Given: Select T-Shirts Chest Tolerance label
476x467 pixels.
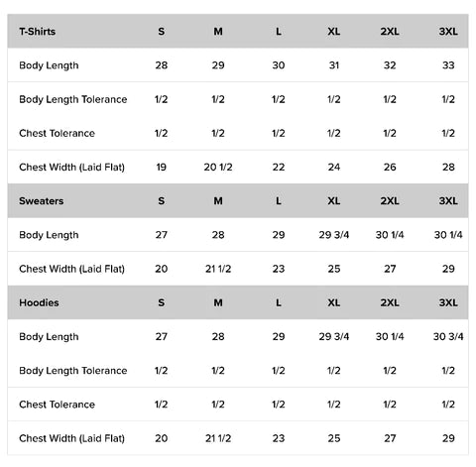Looking at the screenshot, I should pos(57,133).
